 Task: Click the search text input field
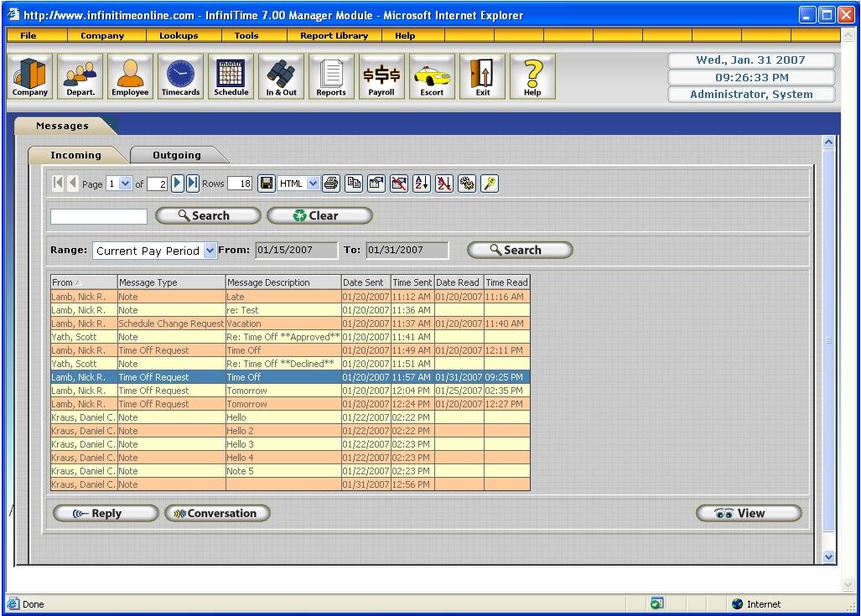pyautogui.click(x=99, y=216)
